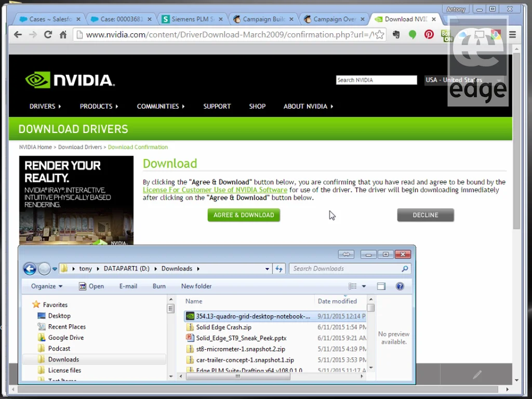
Task: Go to Download Drivers breadcrumb
Action: tap(80, 147)
